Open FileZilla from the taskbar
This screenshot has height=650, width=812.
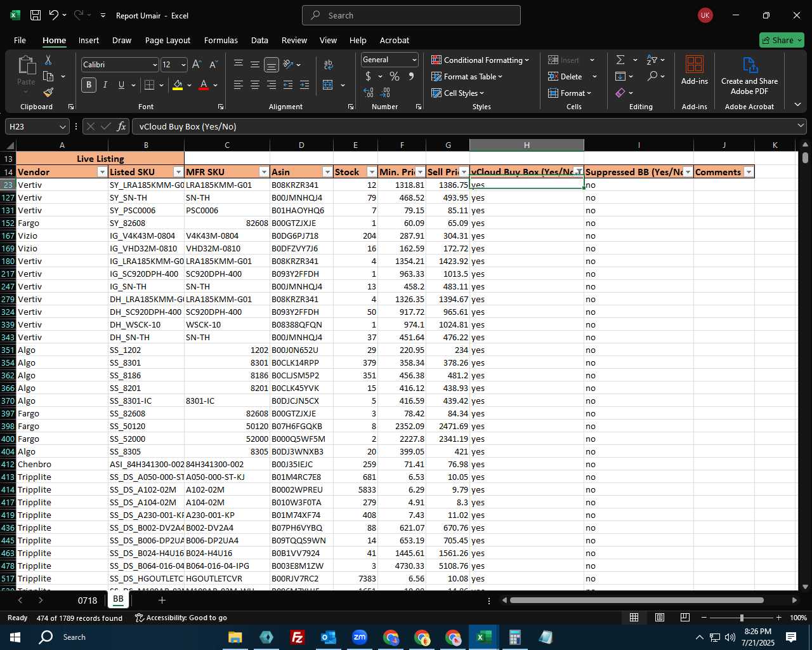pos(297,637)
